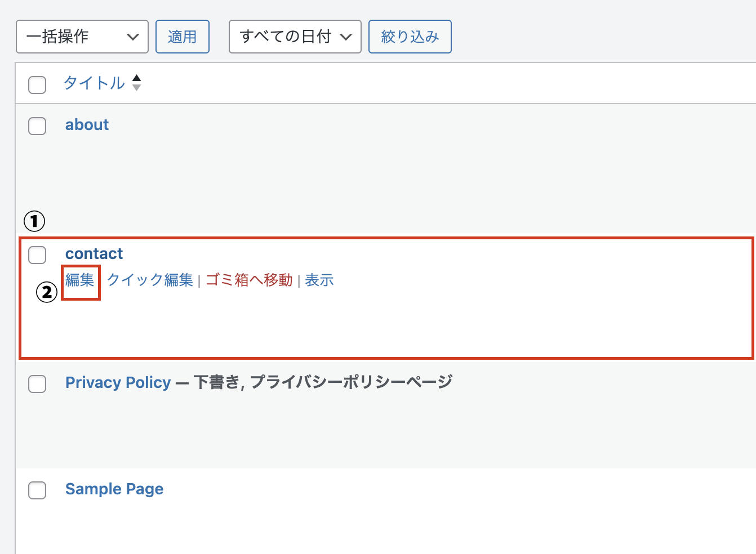Expand the すべての日付 date filter dropdown
The width and height of the screenshot is (756, 554).
point(295,37)
